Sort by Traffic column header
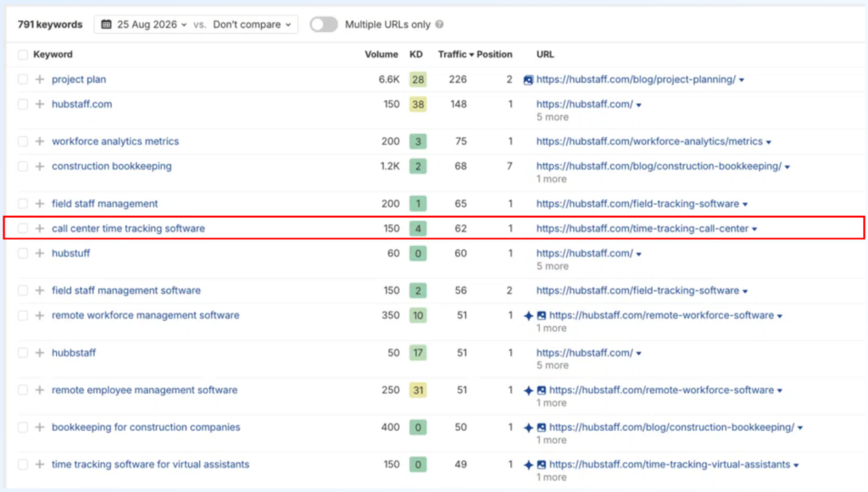Image resolution: width=868 pixels, height=492 pixels. (455, 54)
